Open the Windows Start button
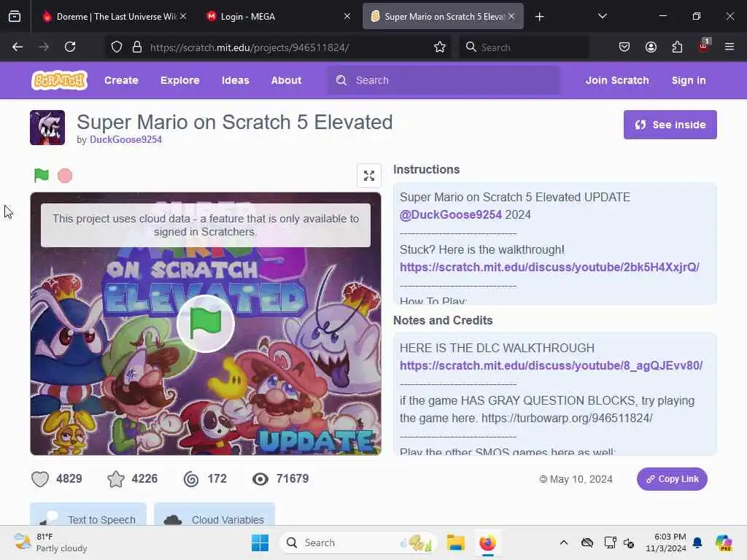747x560 pixels. point(260,542)
